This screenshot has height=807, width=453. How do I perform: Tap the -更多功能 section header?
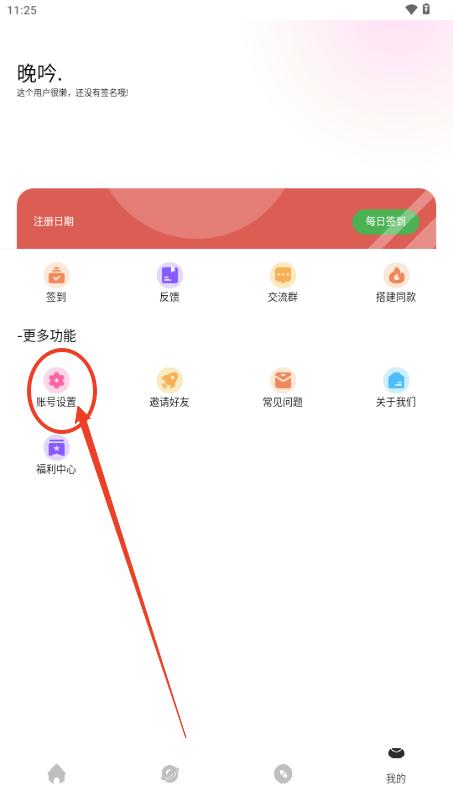(46, 336)
